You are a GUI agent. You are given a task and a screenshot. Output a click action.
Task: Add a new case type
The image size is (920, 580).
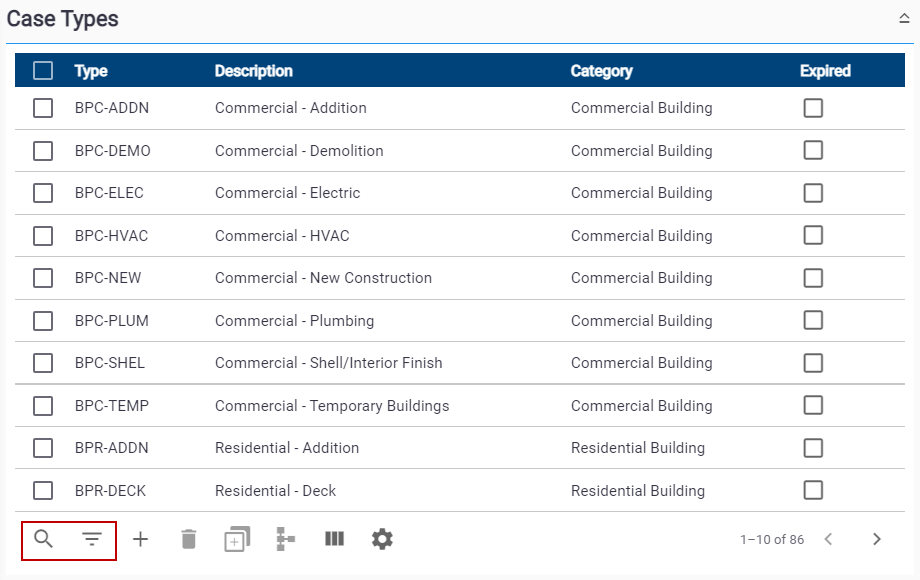pyautogui.click(x=141, y=540)
